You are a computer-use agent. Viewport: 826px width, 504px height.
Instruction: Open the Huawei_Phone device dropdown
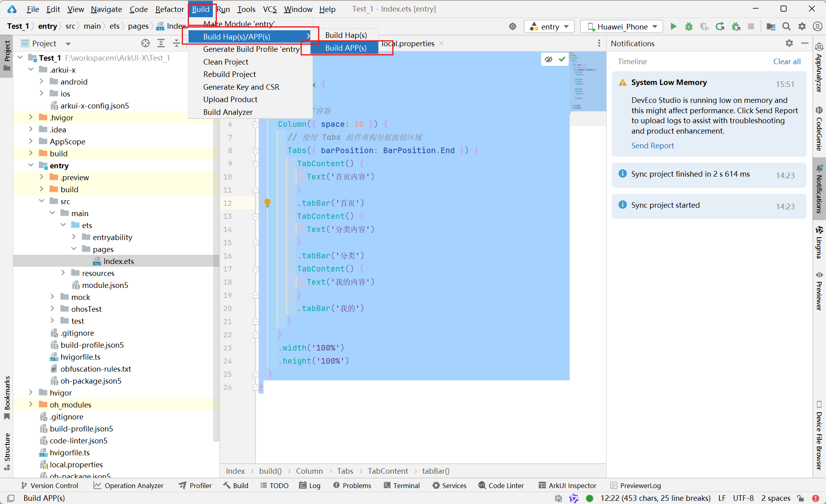[622, 26]
